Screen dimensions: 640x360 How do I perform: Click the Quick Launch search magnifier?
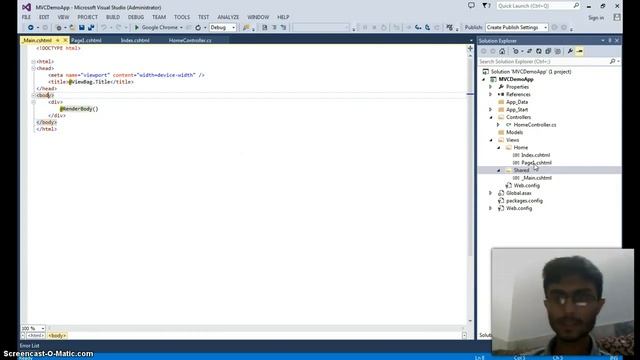tap(576, 6)
